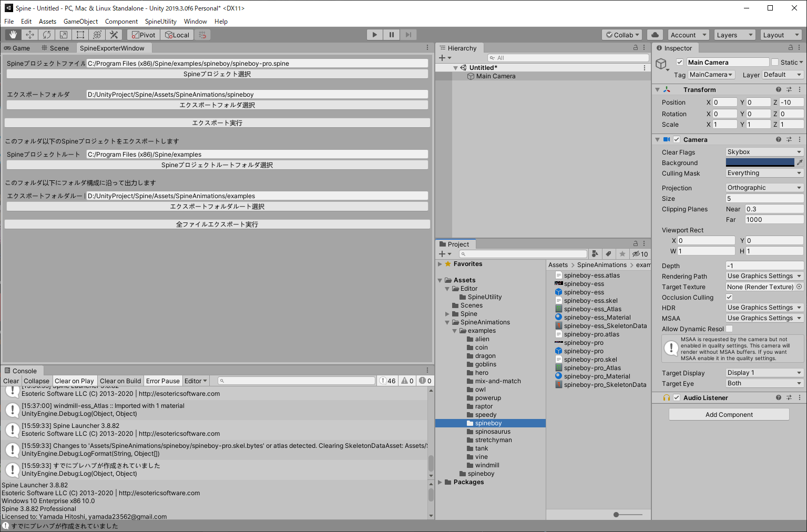Collapse the Transform component
Image resolution: width=807 pixels, height=532 pixels.
657,89
